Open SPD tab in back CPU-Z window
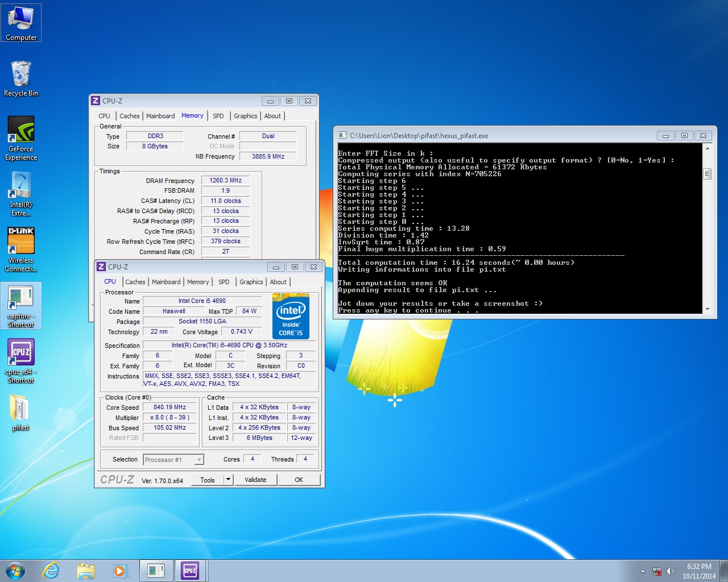The width and height of the screenshot is (728, 582). coord(218,116)
